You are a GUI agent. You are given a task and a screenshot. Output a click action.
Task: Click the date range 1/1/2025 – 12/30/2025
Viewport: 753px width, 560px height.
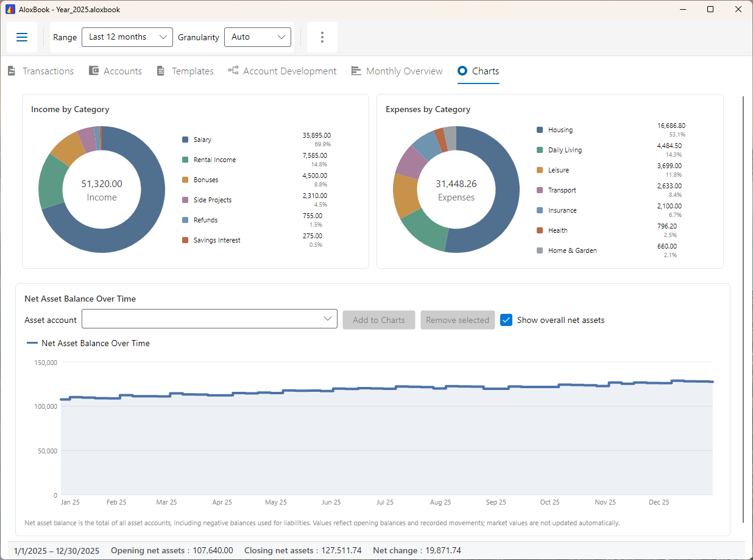57,550
